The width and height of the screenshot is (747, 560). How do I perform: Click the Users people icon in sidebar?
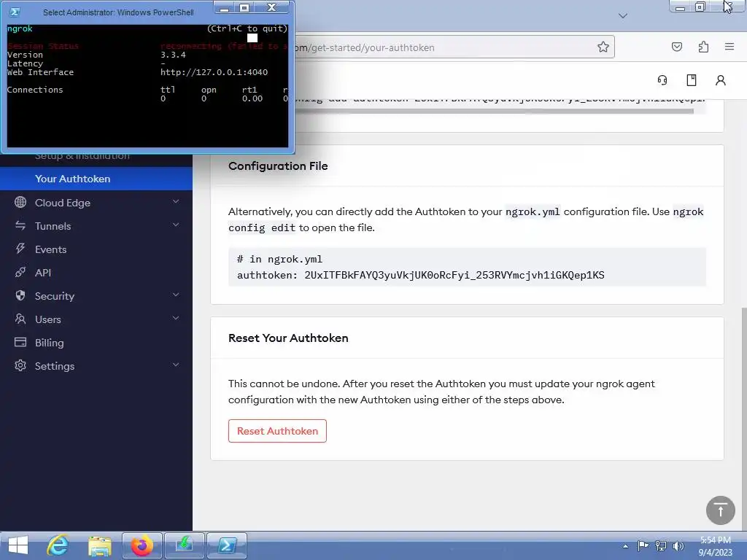pyautogui.click(x=20, y=319)
